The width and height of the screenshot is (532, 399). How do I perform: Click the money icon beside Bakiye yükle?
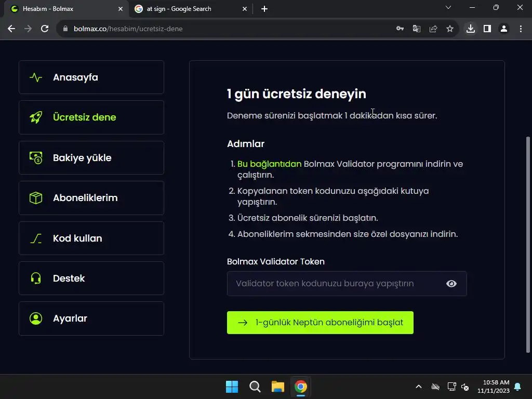coord(36,158)
